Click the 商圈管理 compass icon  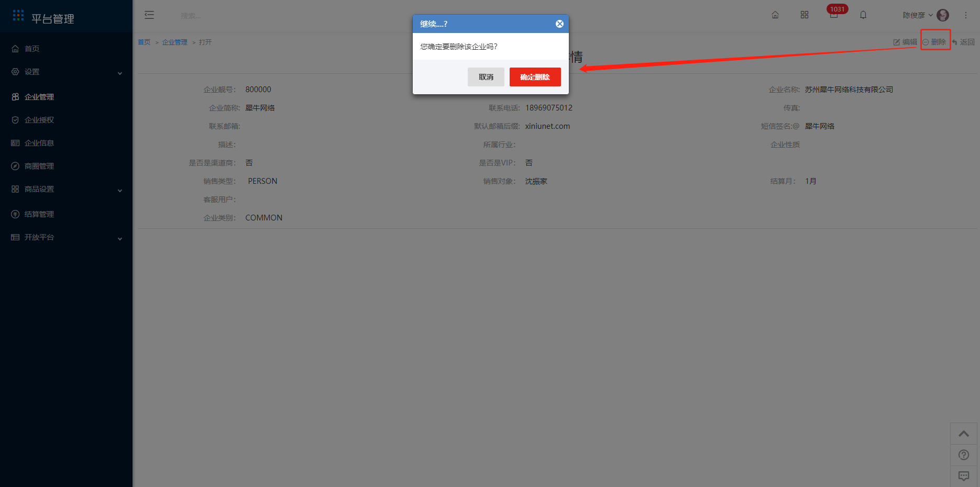pyautogui.click(x=15, y=166)
